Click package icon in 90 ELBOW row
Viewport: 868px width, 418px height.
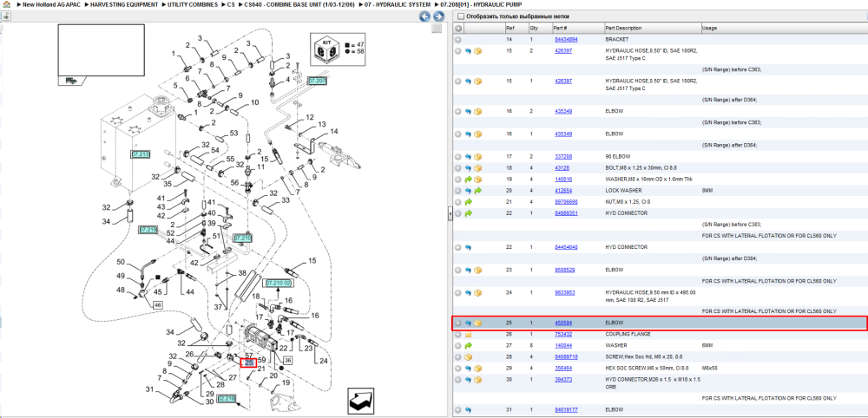click(477, 156)
